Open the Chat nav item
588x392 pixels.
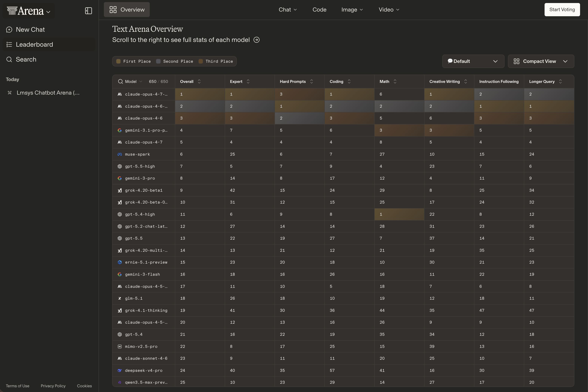[x=288, y=9]
